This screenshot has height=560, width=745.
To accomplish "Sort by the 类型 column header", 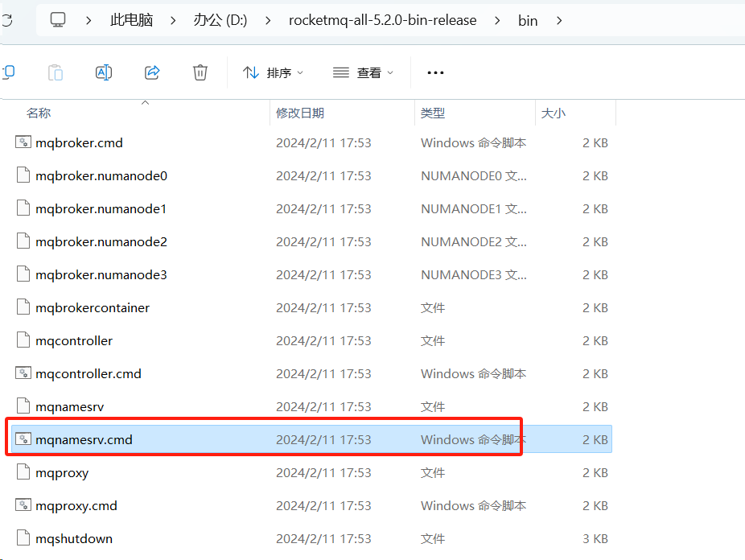I will [433, 113].
